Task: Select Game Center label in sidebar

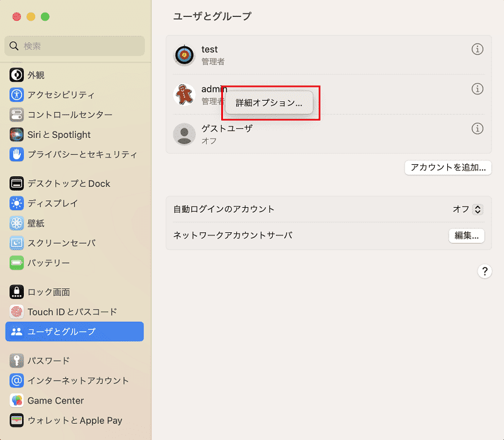Action: [x=55, y=400]
